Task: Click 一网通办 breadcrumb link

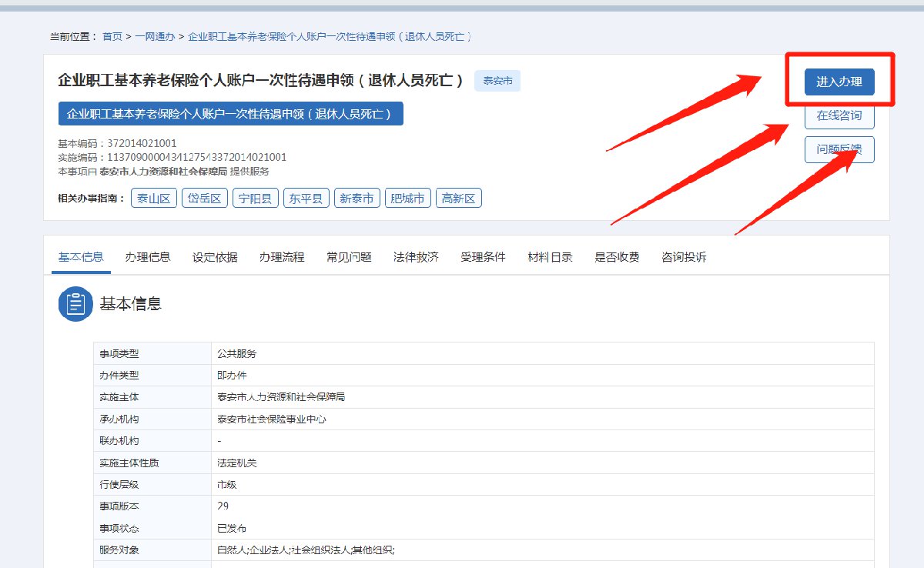Action: [155, 36]
